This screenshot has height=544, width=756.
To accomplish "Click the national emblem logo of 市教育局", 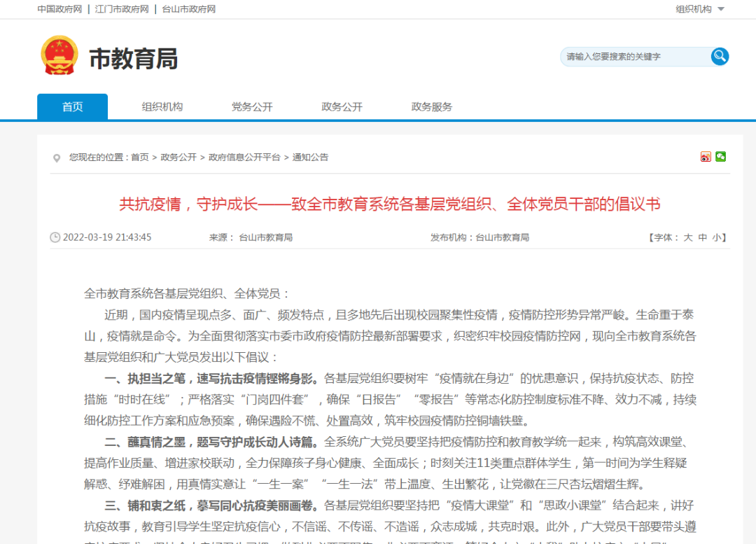I will click(62, 56).
